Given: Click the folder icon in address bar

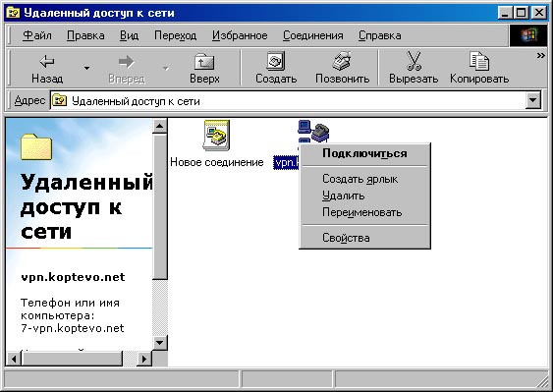Looking at the screenshot, I should coord(59,101).
